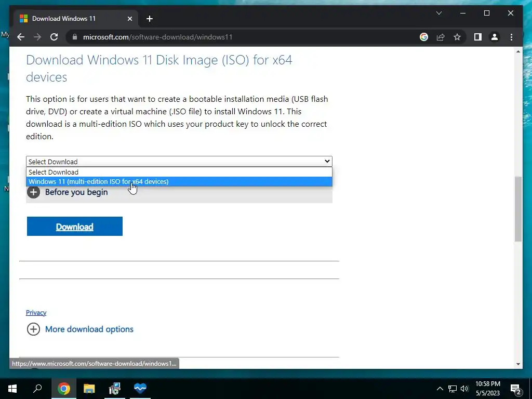Expand More download options

[80, 329]
